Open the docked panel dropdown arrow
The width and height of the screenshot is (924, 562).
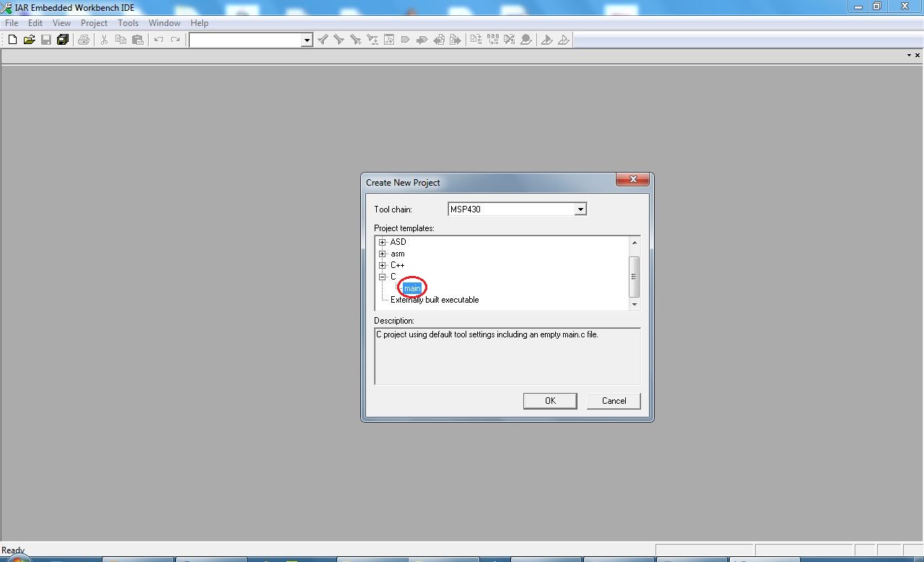tap(909, 56)
